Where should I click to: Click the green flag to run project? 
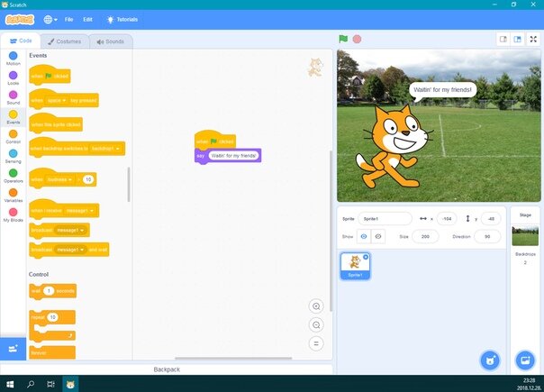[x=343, y=39]
